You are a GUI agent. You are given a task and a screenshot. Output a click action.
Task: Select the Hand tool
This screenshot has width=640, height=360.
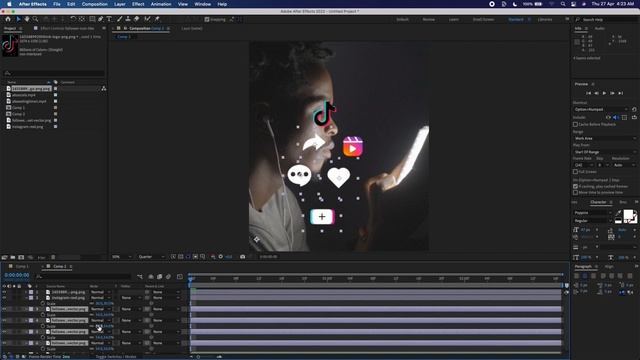click(x=27, y=19)
